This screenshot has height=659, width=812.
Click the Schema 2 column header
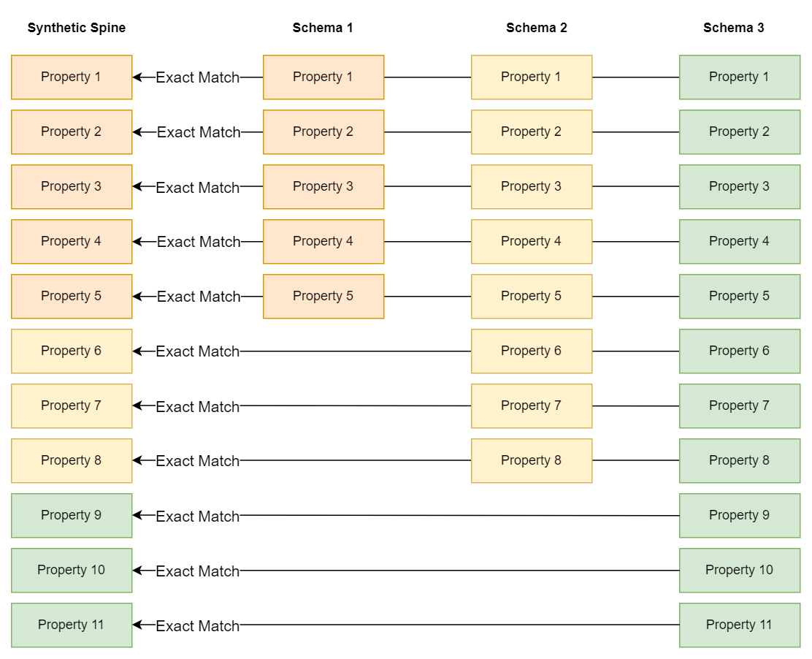coord(536,28)
